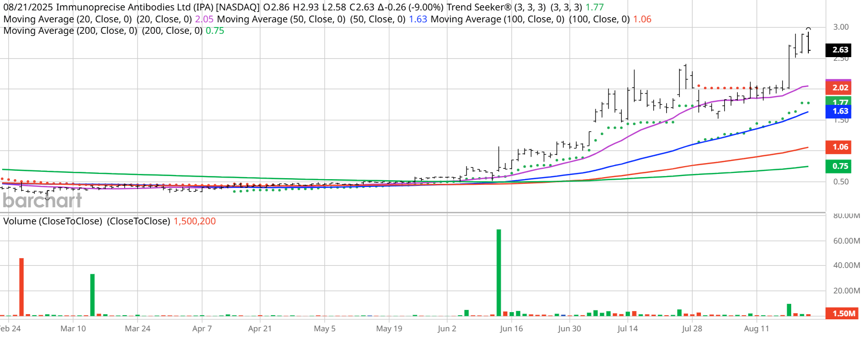868x337 pixels.
Task: Click the Jun 16 date label
Action: (511, 328)
